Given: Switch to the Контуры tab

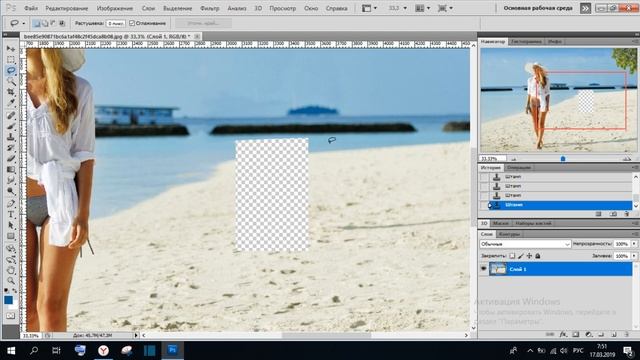Looking at the screenshot, I should (x=509, y=234).
